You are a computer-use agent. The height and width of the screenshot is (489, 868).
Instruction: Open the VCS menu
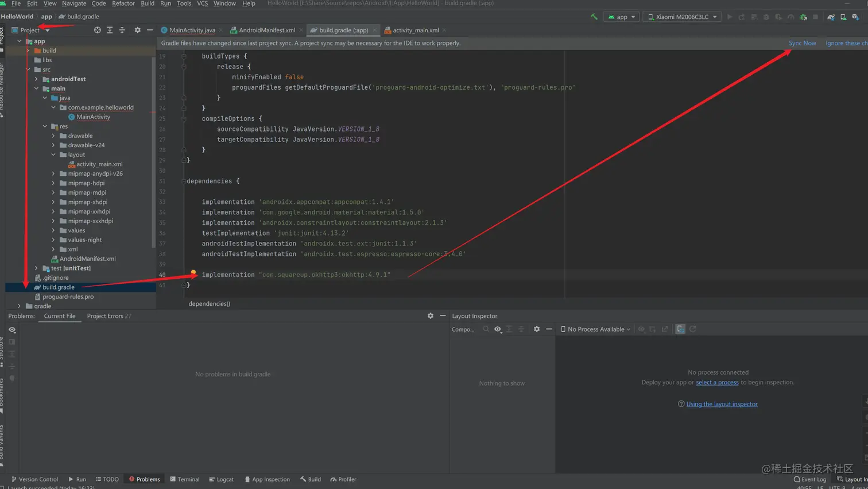(x=202, y=3)
